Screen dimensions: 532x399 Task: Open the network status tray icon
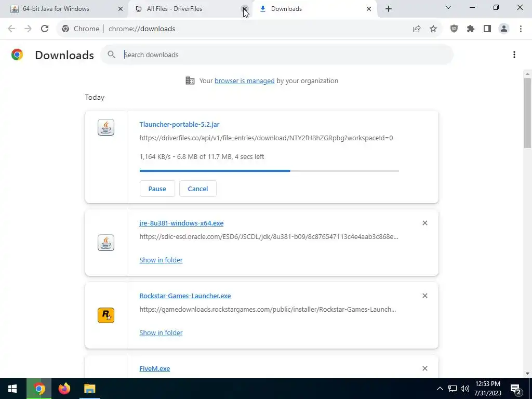coord(453,389)
